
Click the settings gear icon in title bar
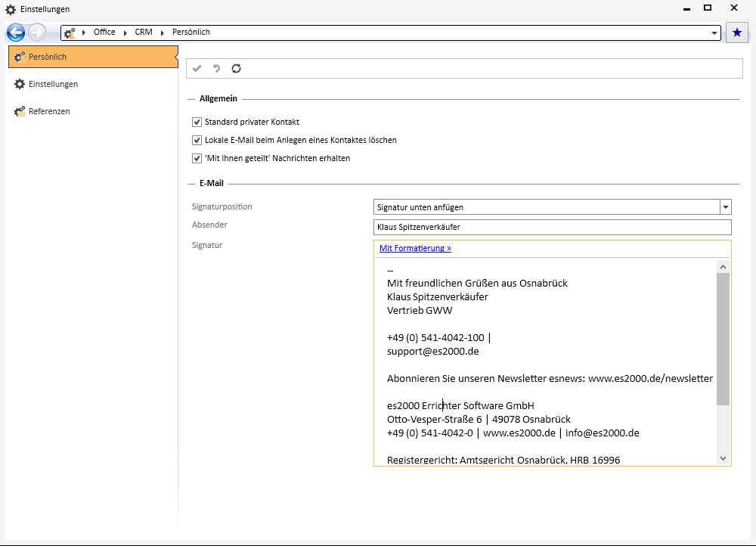(11, 9)
